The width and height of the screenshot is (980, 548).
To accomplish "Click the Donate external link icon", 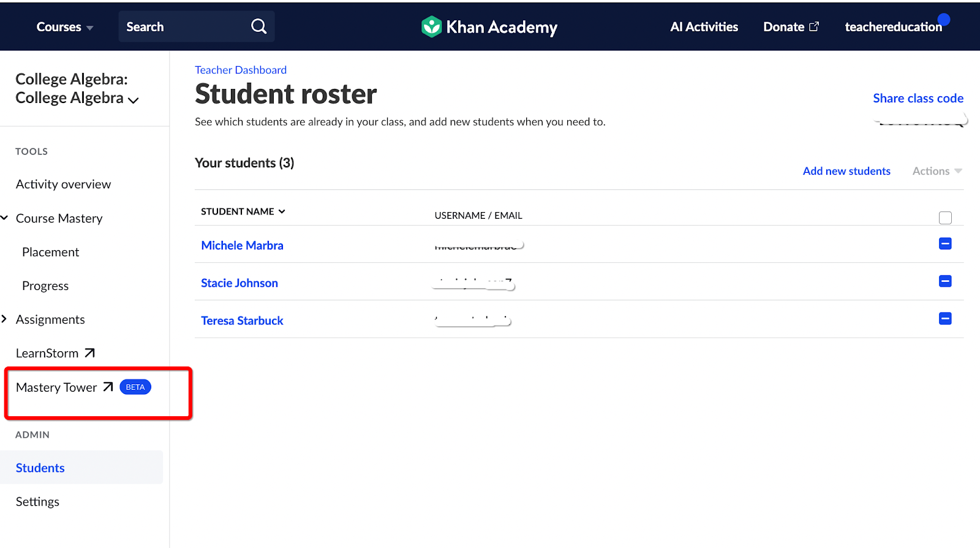I will tap(814, 26).
